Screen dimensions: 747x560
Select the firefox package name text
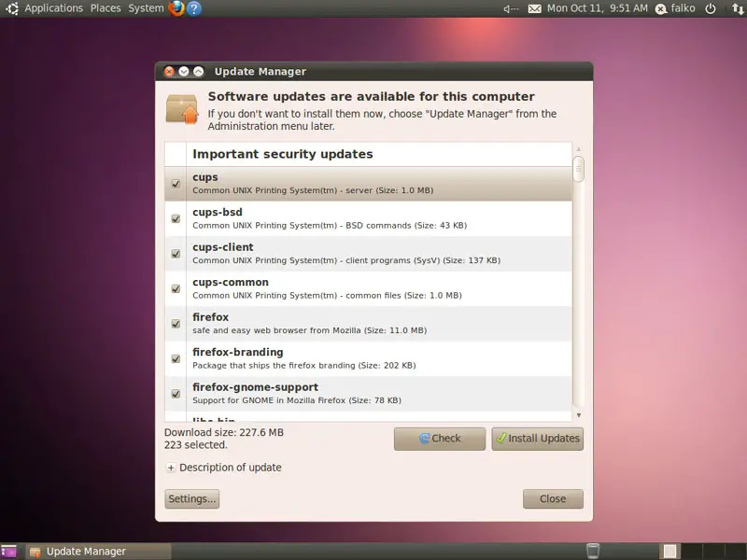coord(211,317)
